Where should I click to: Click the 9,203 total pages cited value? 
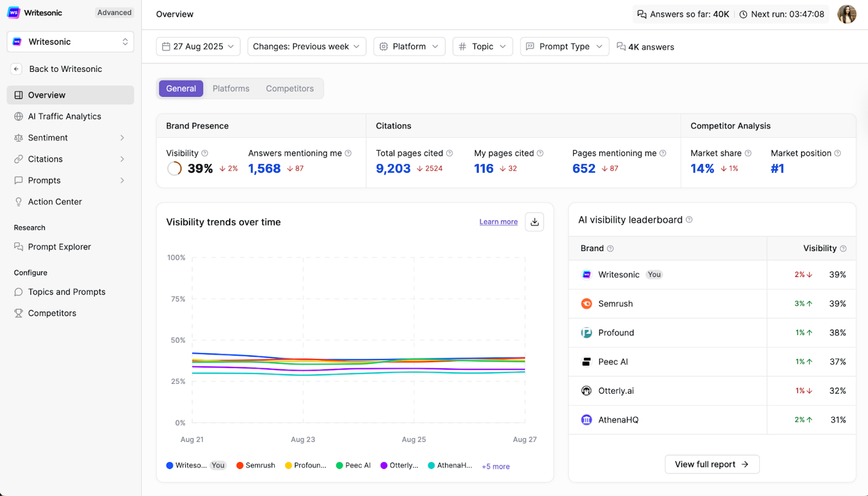click(393, 169)
